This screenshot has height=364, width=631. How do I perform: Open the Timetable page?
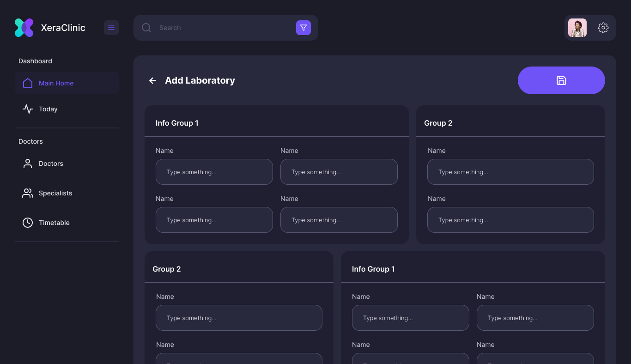pyautogui.click(x=54, y=223)
